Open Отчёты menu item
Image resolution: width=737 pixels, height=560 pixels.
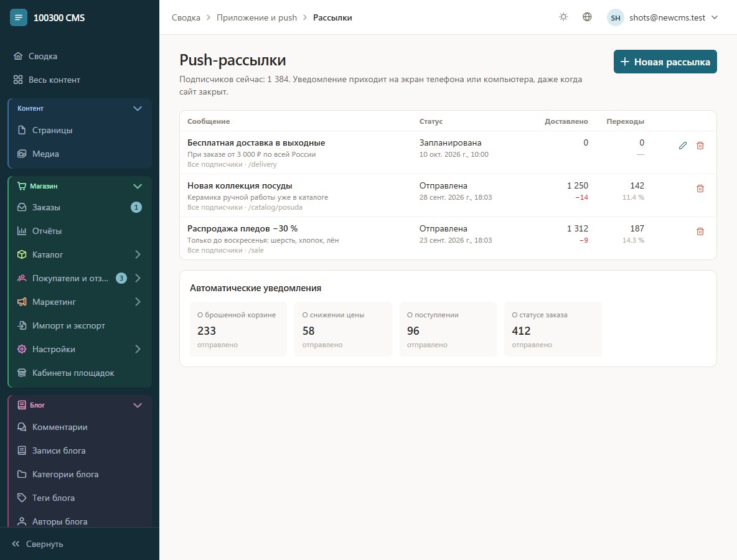tap(80, 231)
